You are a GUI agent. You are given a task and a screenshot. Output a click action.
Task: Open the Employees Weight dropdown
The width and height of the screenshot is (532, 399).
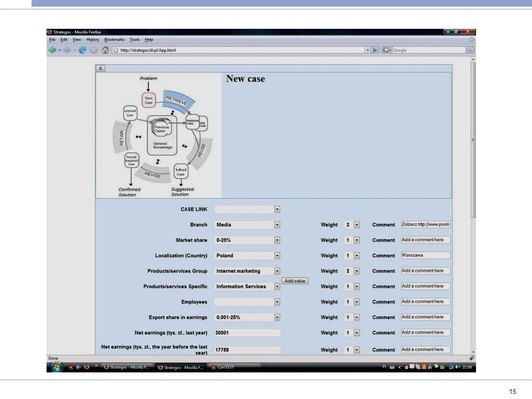(356, 302)
